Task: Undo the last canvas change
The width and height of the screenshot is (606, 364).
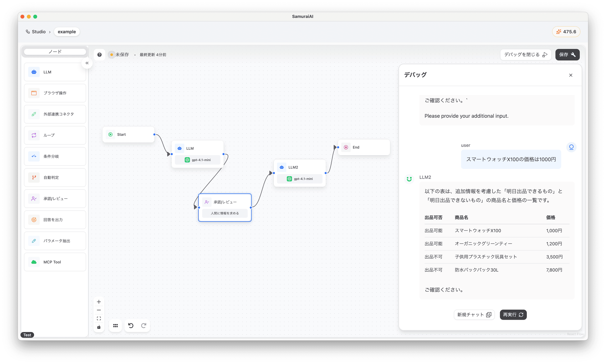Action: 131,325
